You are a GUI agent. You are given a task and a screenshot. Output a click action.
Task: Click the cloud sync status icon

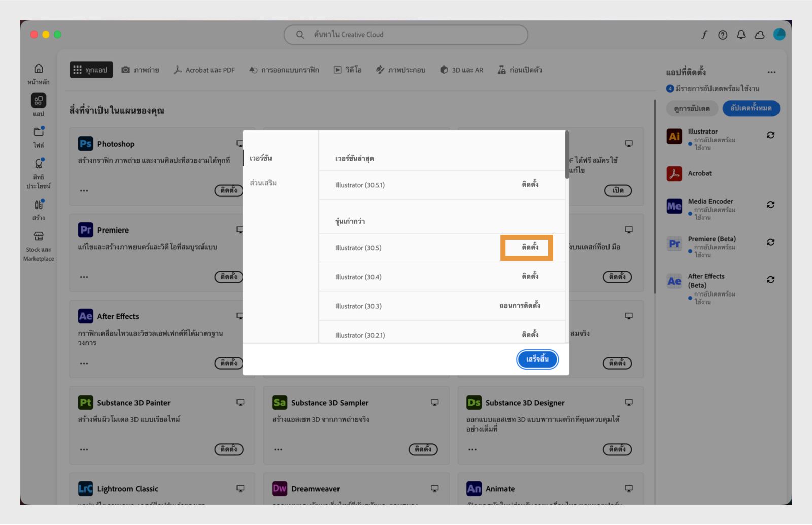click(x=760, y=35)
